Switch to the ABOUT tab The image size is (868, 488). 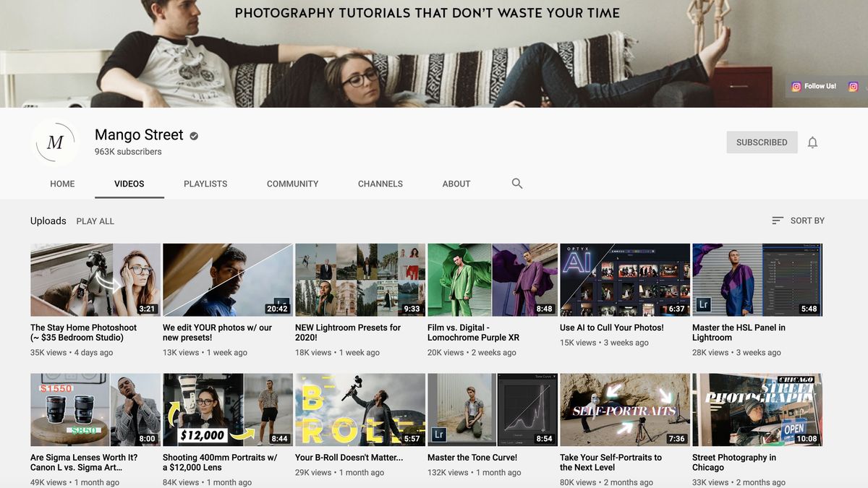point(456,184)
